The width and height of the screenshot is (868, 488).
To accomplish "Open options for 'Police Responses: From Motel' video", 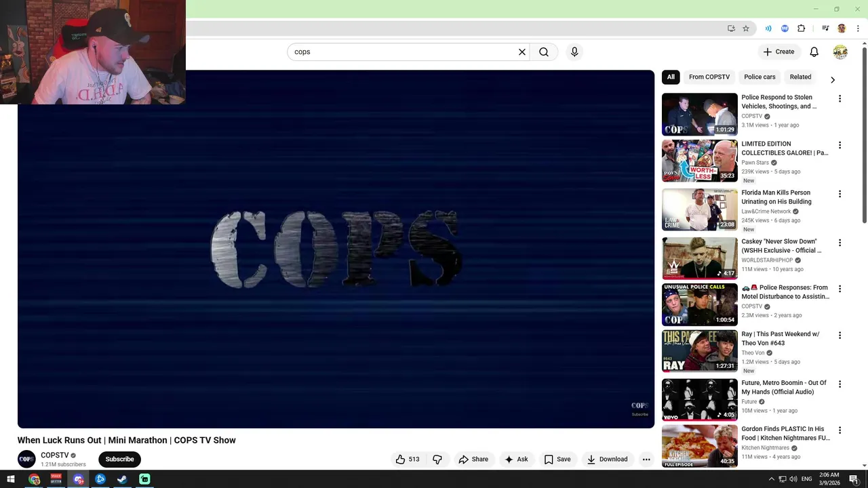I will coord(840,289).
